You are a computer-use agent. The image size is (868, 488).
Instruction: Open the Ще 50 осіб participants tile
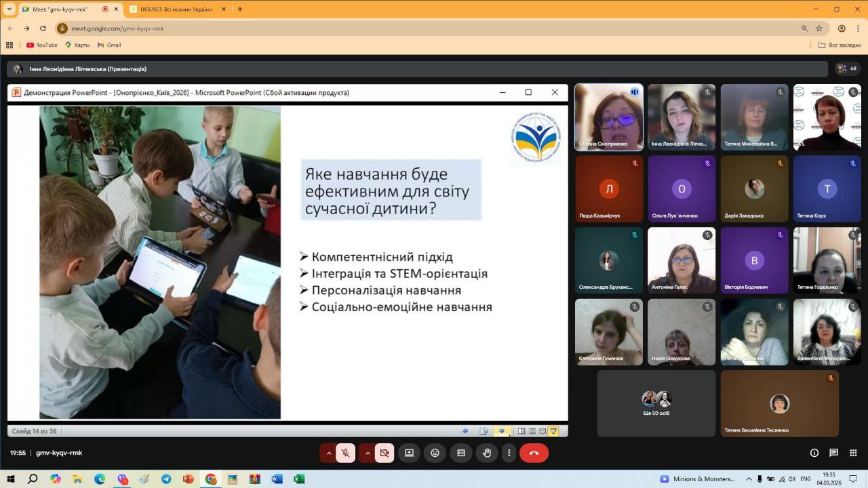pyautogui.click(x=655, y=403)
